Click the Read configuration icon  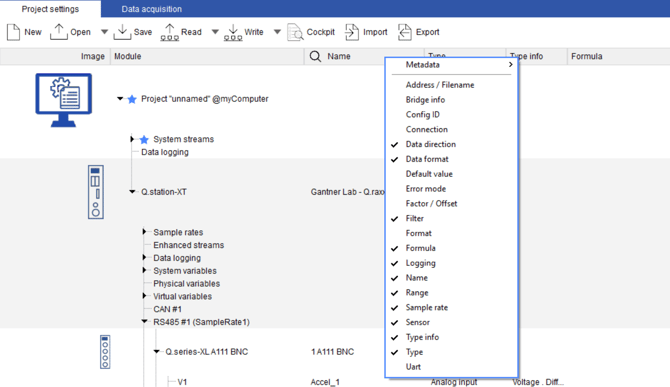pos(169,32)
